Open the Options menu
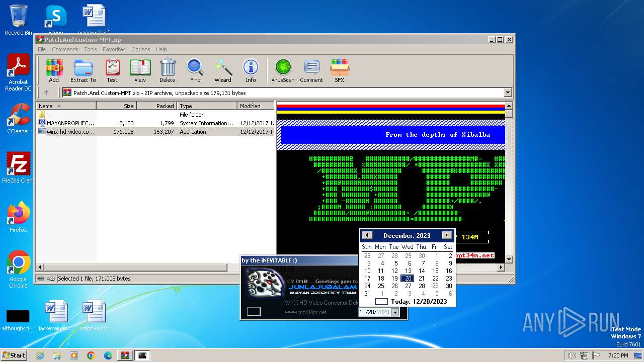This screenshot has width=644, height=362. [141, 49]
